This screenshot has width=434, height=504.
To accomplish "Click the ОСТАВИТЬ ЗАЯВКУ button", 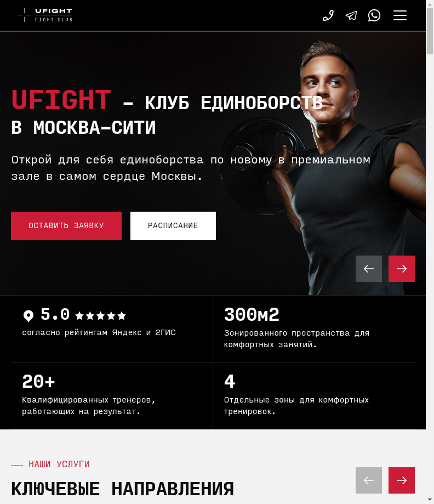I will point(66,225).
